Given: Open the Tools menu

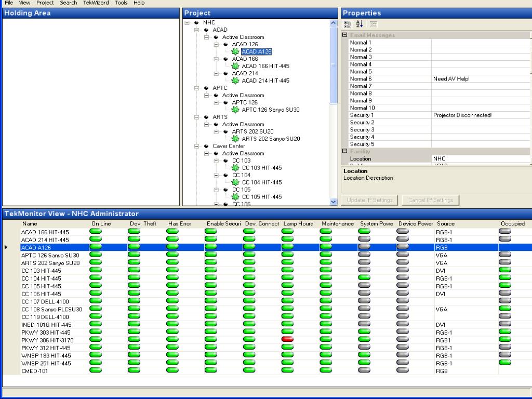Looking at the screenshot, I should click(121, 3).
